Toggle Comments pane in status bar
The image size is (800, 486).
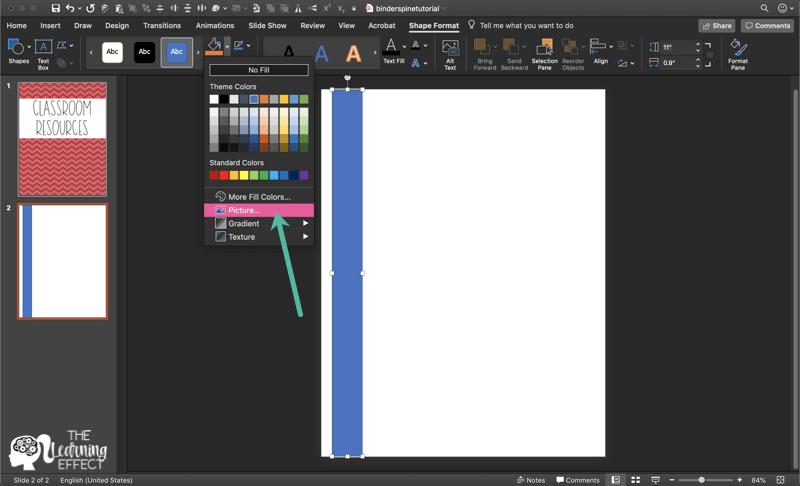coord(578,480)
